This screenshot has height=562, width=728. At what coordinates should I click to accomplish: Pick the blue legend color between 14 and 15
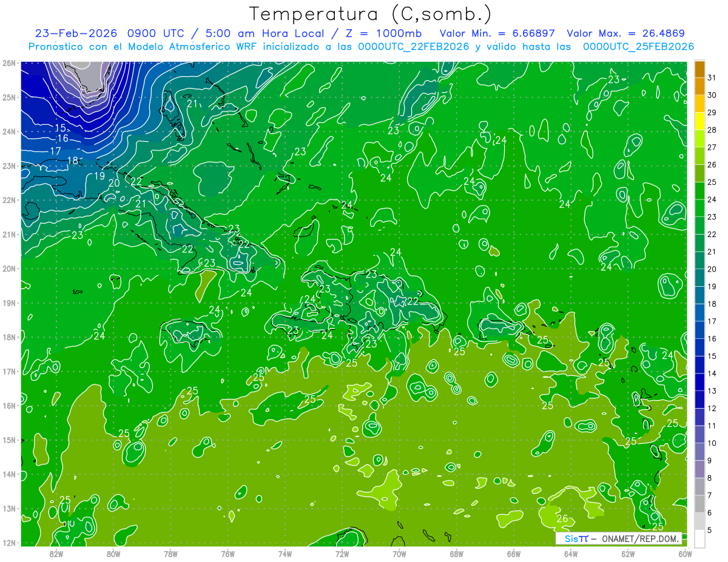point(699,365)
